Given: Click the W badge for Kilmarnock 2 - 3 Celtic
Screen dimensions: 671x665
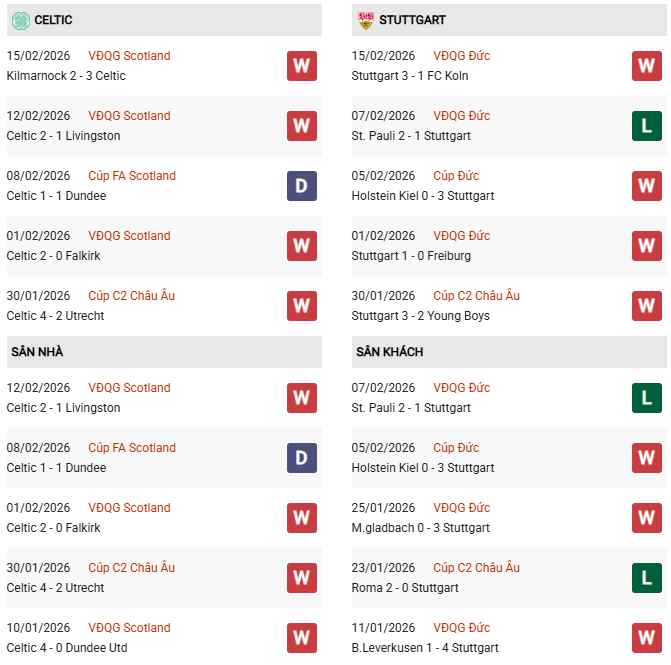Looking at the screenshot, I should (x=301, y=66).
